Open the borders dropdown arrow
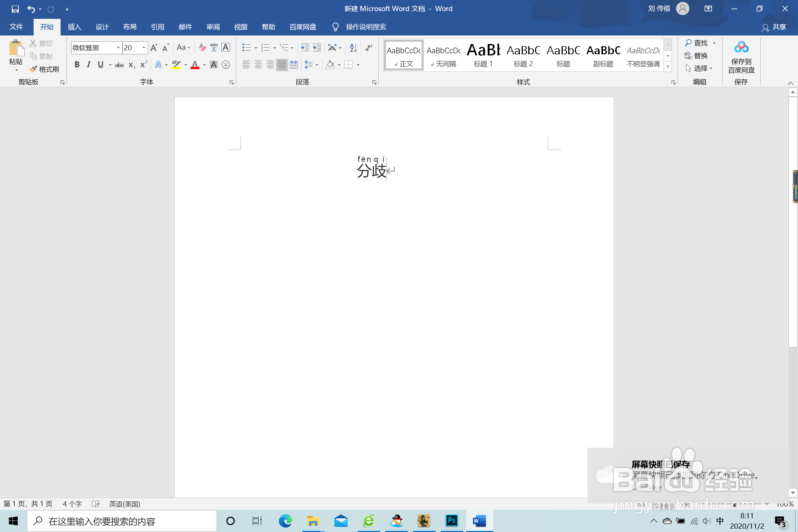 pyautogui.click(x=358, y=65)
